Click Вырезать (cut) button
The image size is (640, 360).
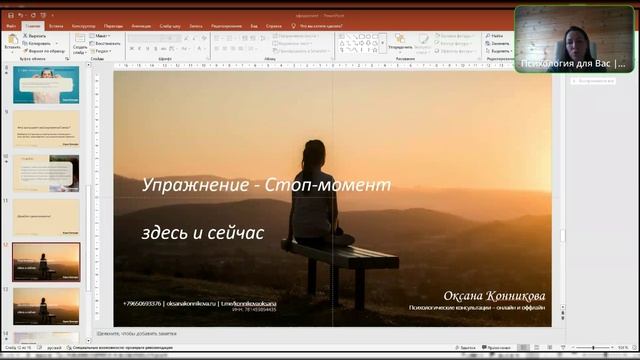tap(34, 36)
